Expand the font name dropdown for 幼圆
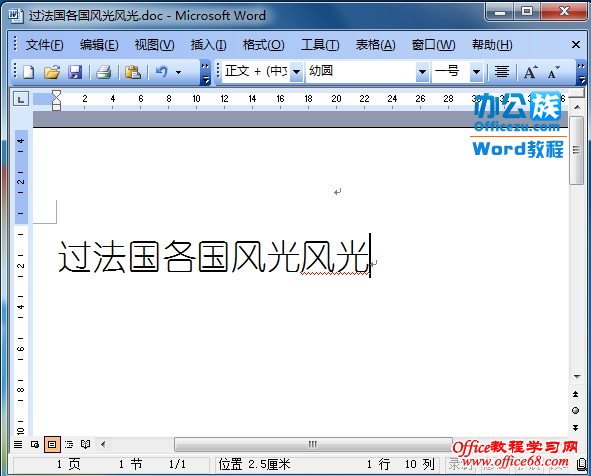The height and width of the screenshot is (476, 591). pyautogui.click(x=423, y=71)
